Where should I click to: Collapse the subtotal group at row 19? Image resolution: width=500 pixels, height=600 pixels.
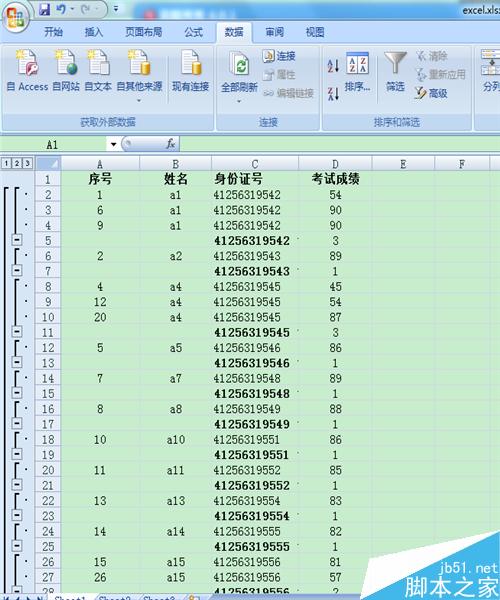pyautogui.click(x=16, y=454)
